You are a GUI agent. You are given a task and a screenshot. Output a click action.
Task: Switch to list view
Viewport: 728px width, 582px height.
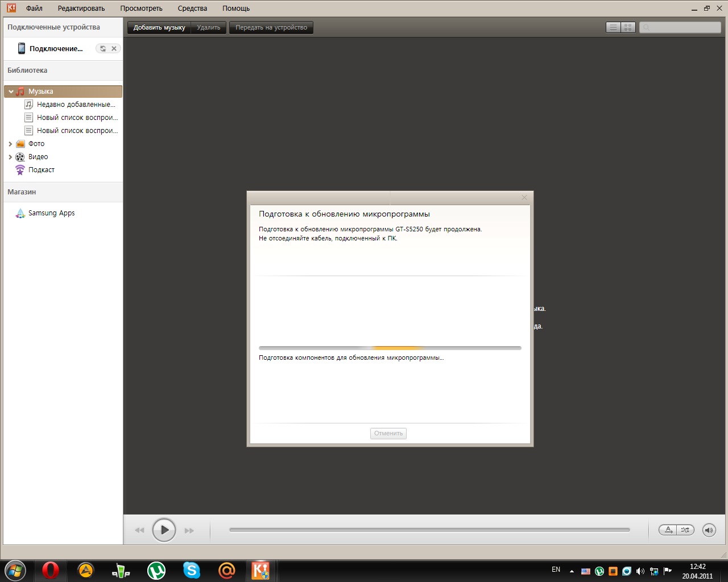click(x=613, y=27)
